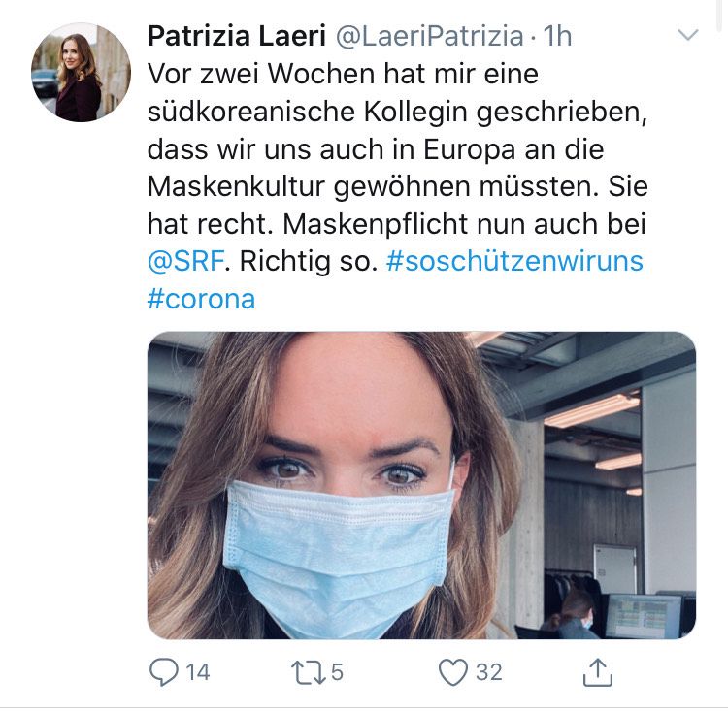Open Patrizia Laeri's profile picture
The height and width of the screenshot is (713, 728).
click(x=81, y=73)
